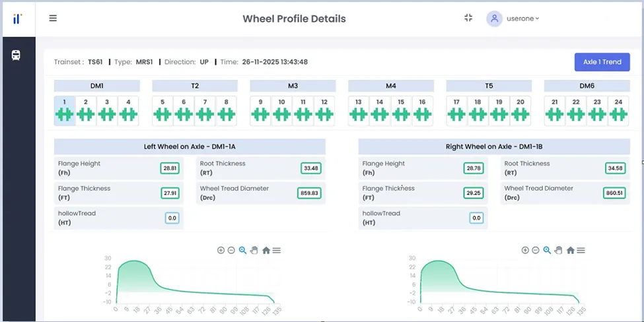Click the Axle 1 Trend button
Viewport: 644px width, 322px height.
[x=602, y=62]
